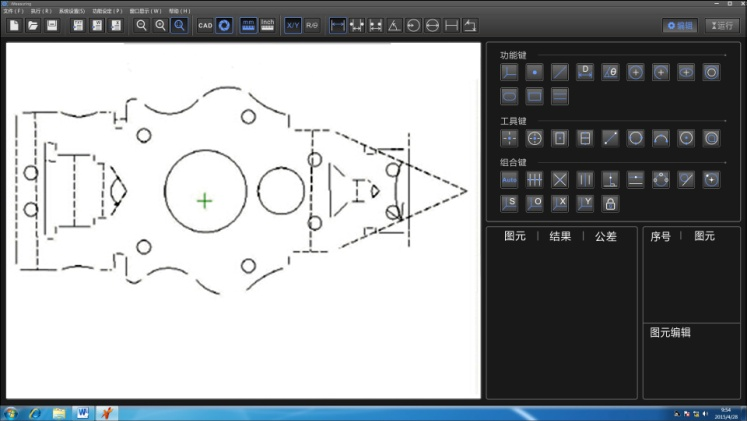
Task: Click the Auto button in 组合键 section
Action: point(510,179)
